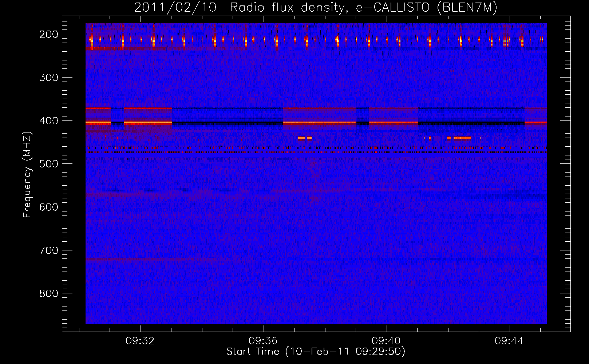
Task: Click the 700 frequency tick label
Action: [x=49, y=250]
